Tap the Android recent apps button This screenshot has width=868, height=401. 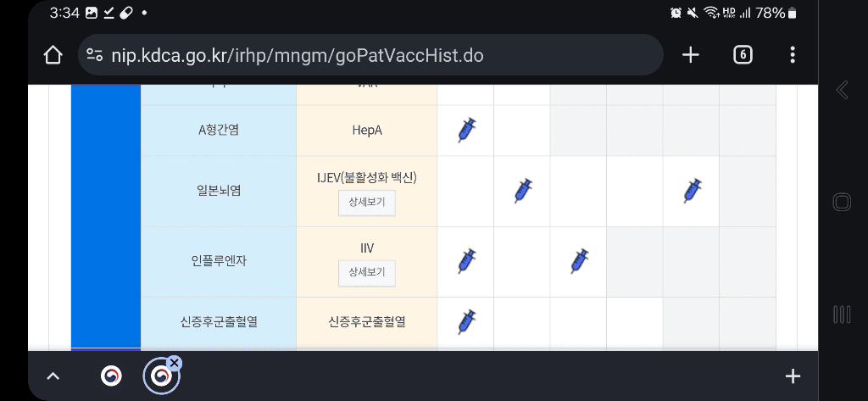842,315
